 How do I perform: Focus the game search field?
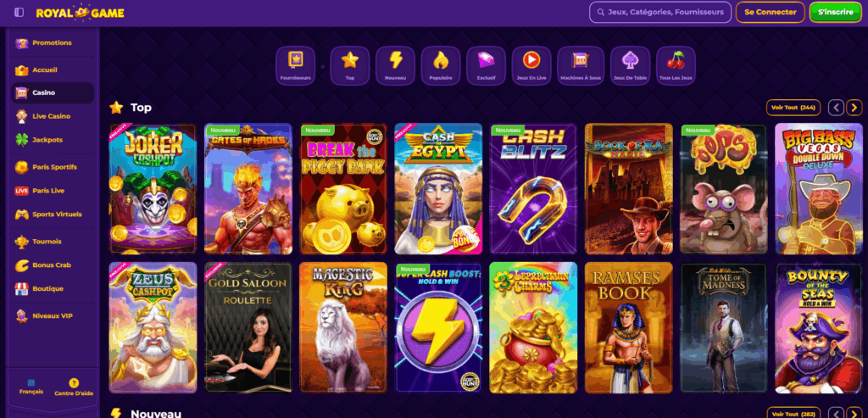tap(659, 12)
